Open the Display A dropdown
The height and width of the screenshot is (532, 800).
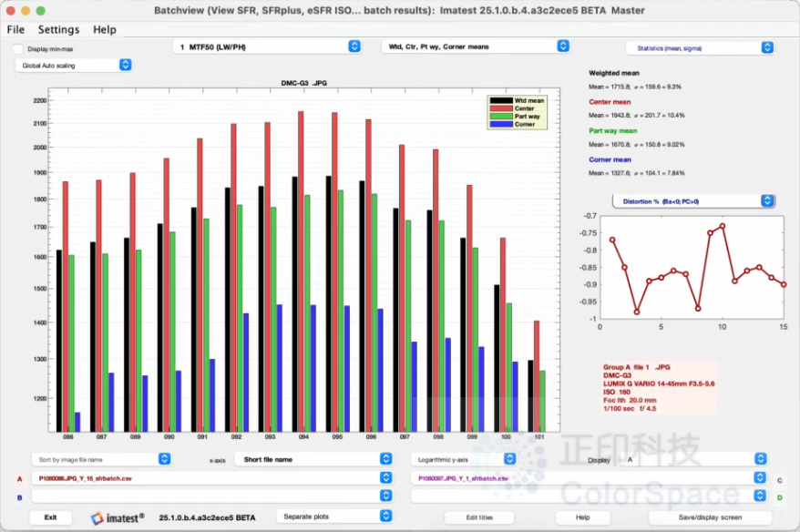pyautogui.click(x=694, y=459)
